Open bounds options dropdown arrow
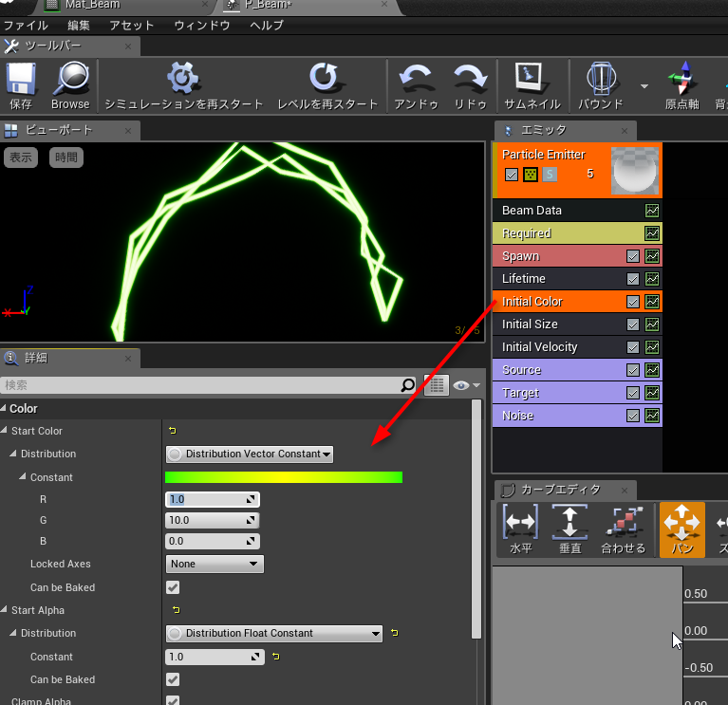Image resolution: width=728 pixels, height=705 pixels. click(x=644, y=86)
